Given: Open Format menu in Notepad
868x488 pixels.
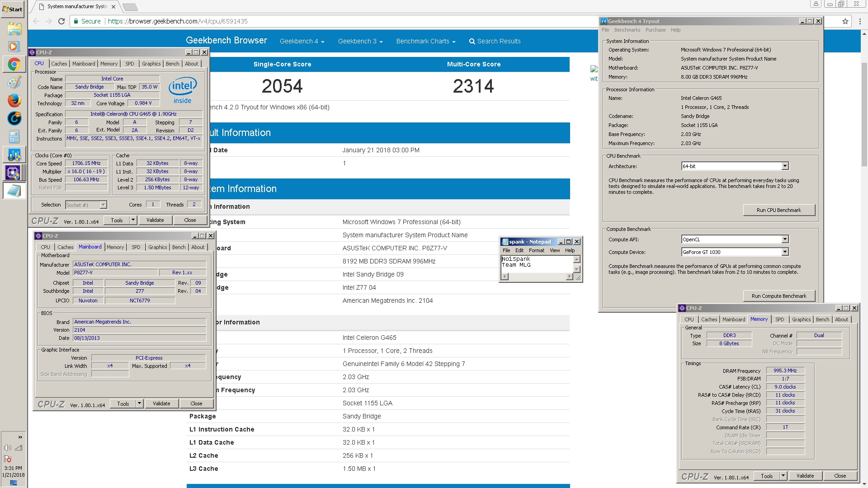Looking at the screenshot, I should [537, 250].
